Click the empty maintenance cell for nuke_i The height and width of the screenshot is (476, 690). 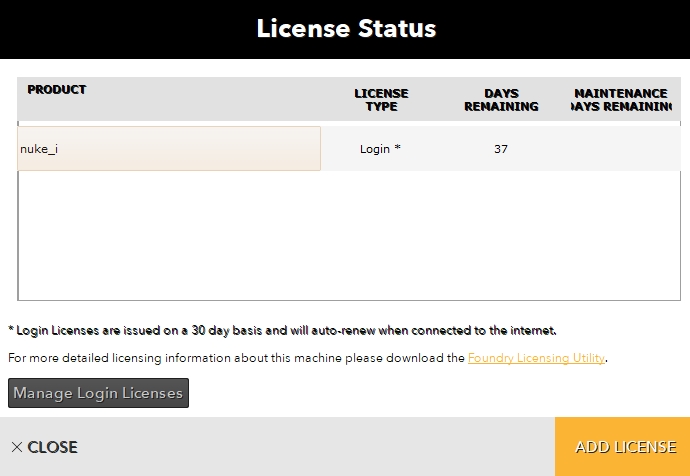click(620, 149)
